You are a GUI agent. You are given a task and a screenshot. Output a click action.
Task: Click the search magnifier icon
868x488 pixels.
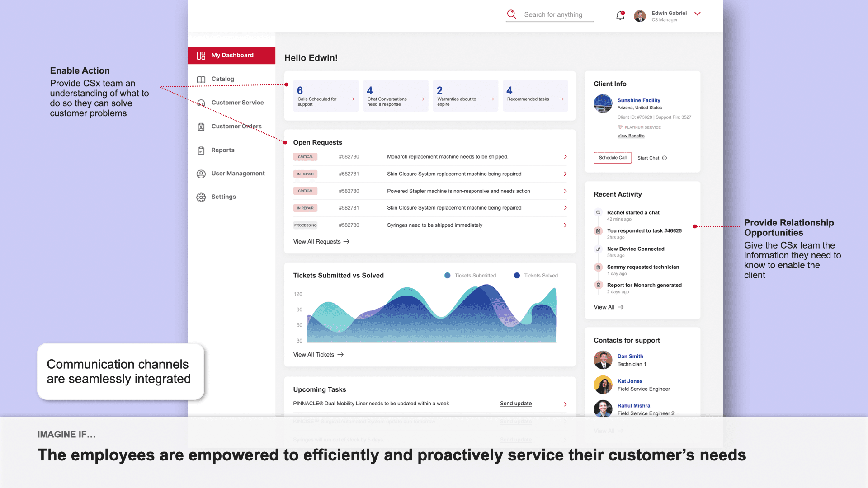[511, 14]
